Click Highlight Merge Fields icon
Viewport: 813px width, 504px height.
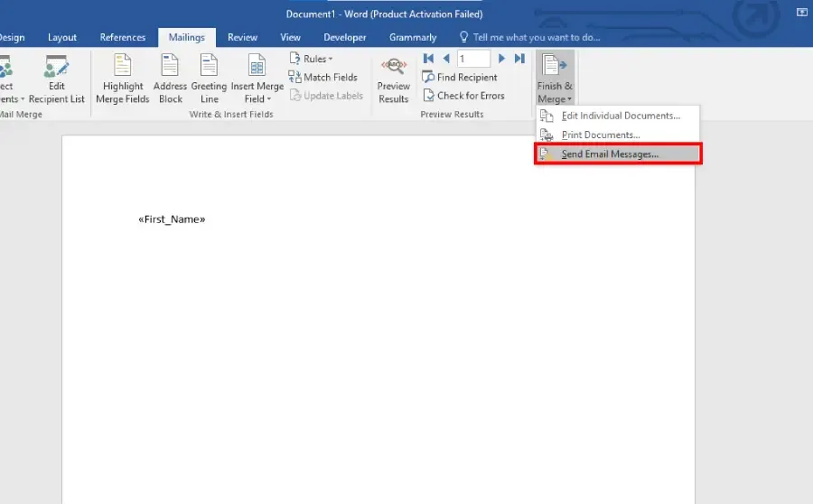(123, 65)
